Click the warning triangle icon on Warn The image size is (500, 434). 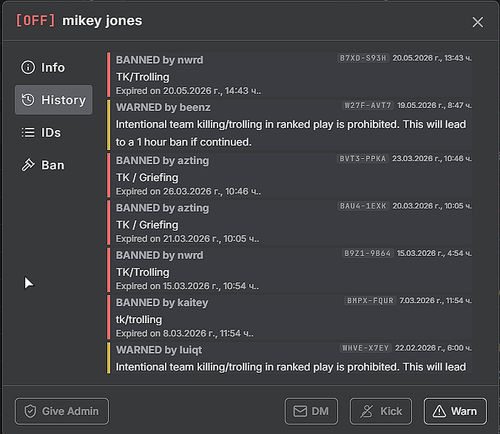click(439, 411)
